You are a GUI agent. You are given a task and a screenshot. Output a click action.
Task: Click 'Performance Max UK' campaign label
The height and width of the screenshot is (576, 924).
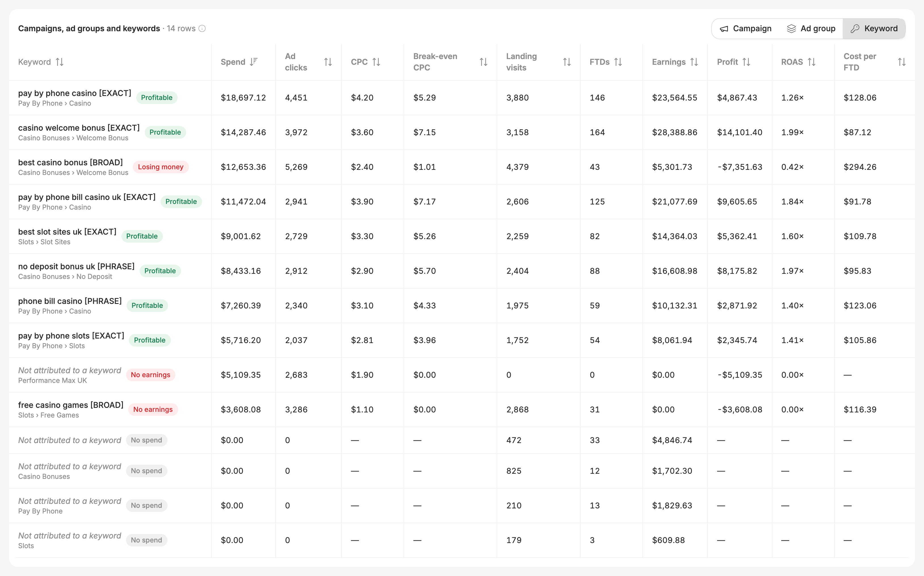coord(52,381)
